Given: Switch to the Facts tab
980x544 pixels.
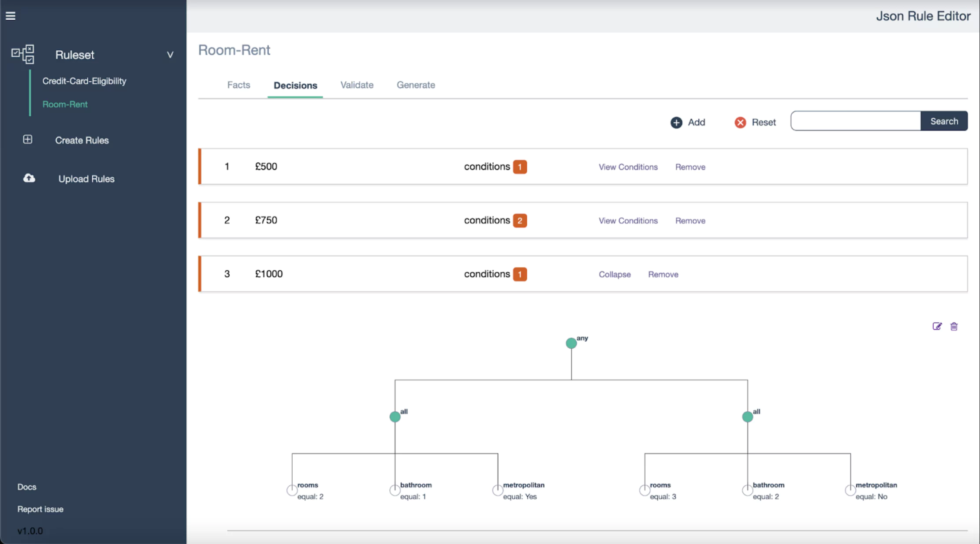Looking at the screenshot, I should click(238, 85).
